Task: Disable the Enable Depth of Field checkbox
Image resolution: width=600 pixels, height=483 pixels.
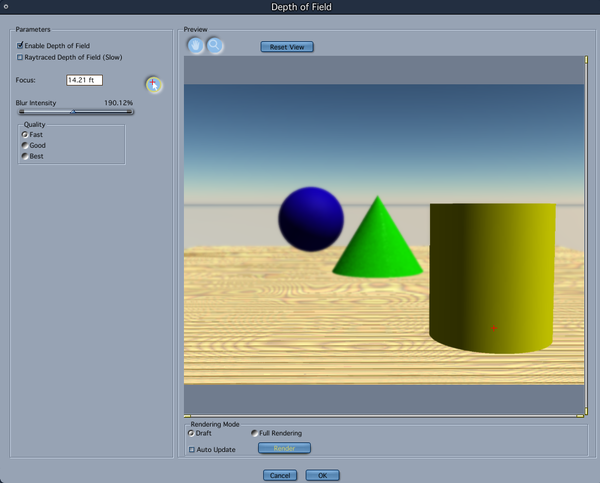Action: coord(20,46)
